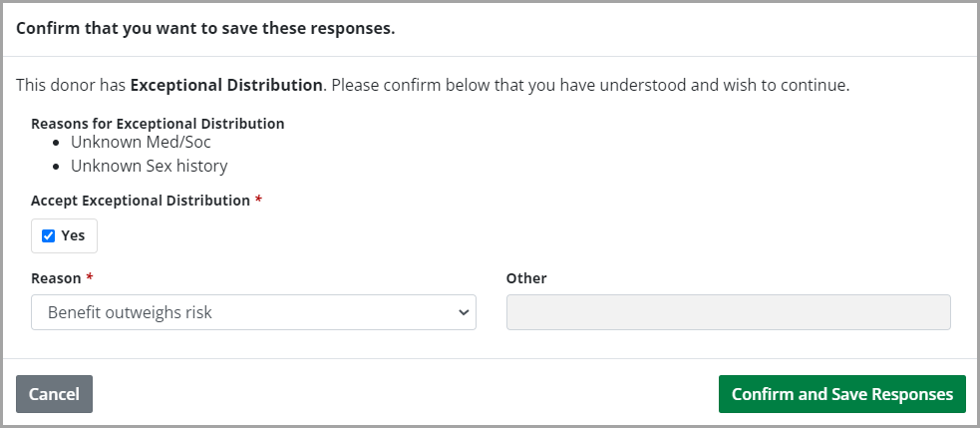Click the bullet before Unknown Med/Soc
Screen dimensions: 980x428
[57, 144]
